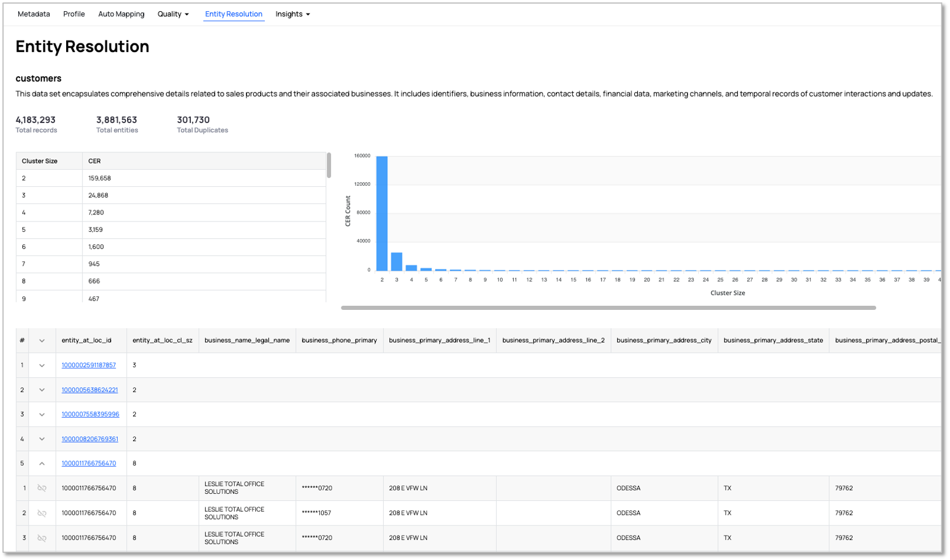Select the CER value 666
Viewport: 950px width, 560px height.
click(x=94, y=281)
